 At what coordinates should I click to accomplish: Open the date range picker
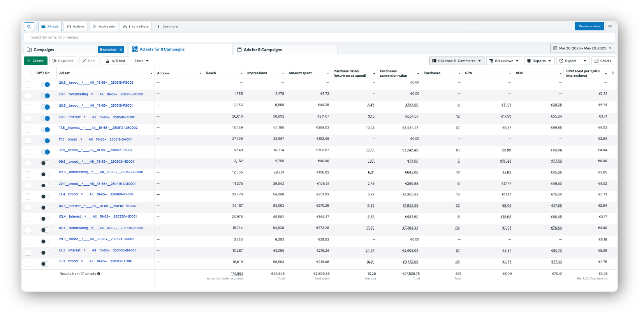[x=582, y=48]
